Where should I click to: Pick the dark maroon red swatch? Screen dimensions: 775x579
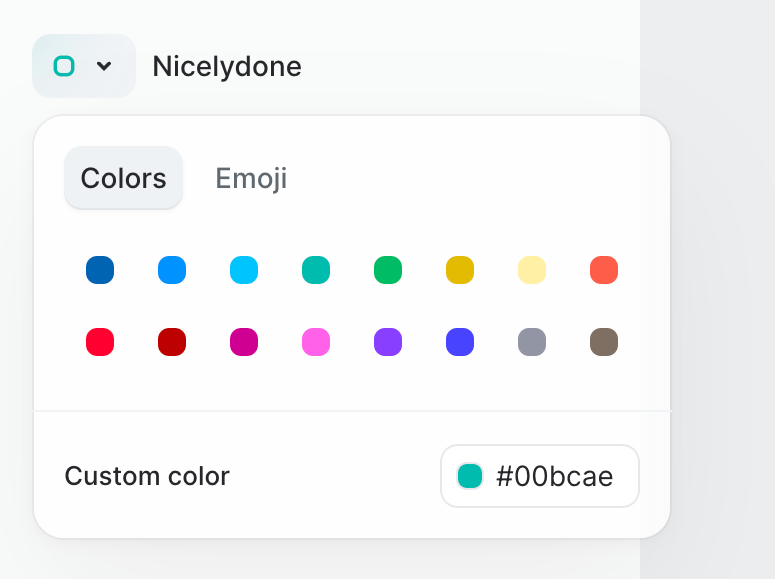pos(172,342)
